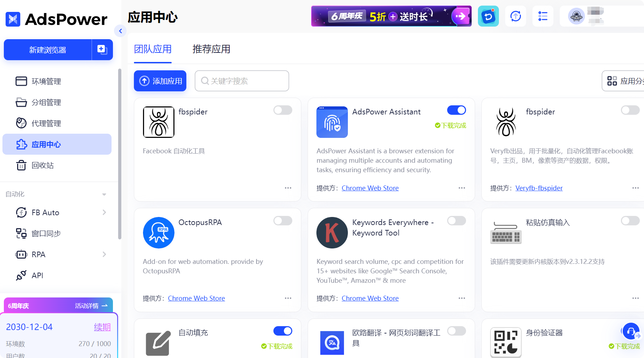Click the sidebar vertical scrollbar
This screenshot has width=644, height=358.
pos(120,154)
